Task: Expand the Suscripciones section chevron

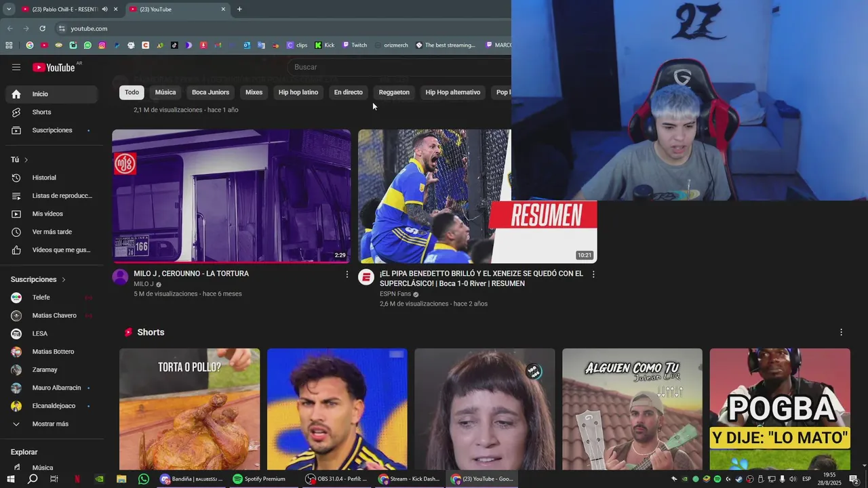Action: tap(64, 279)
